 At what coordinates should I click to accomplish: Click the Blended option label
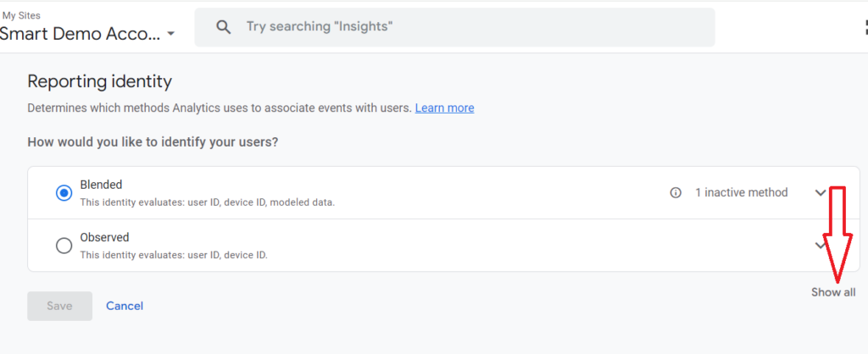pyautogui.click(x=102, y=184)
